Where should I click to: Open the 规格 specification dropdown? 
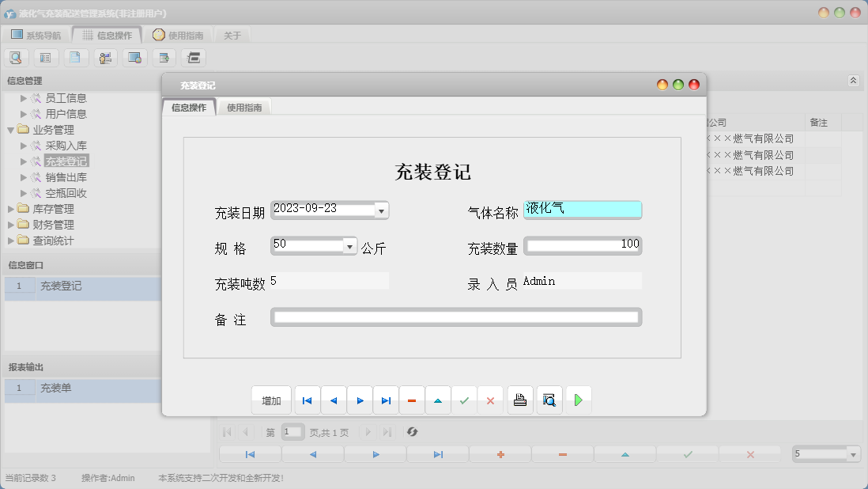349,246
